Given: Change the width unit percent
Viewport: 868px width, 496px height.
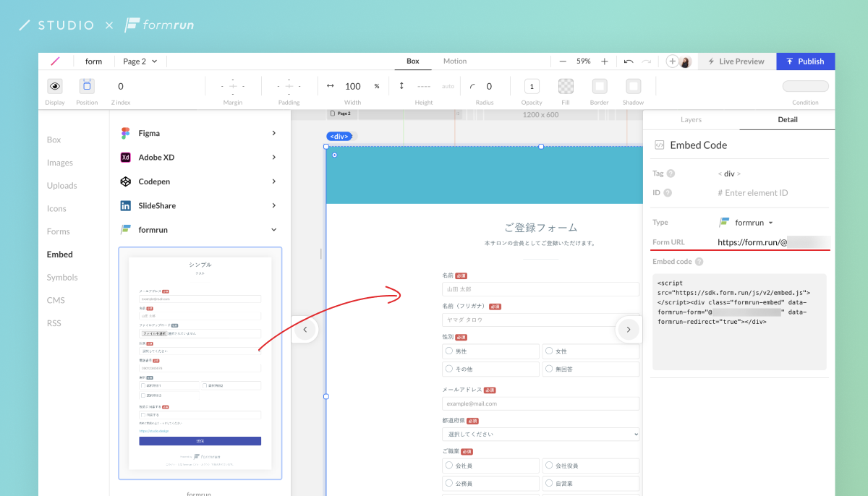Looking at the screenshot, I should click(x=377, y=87).
